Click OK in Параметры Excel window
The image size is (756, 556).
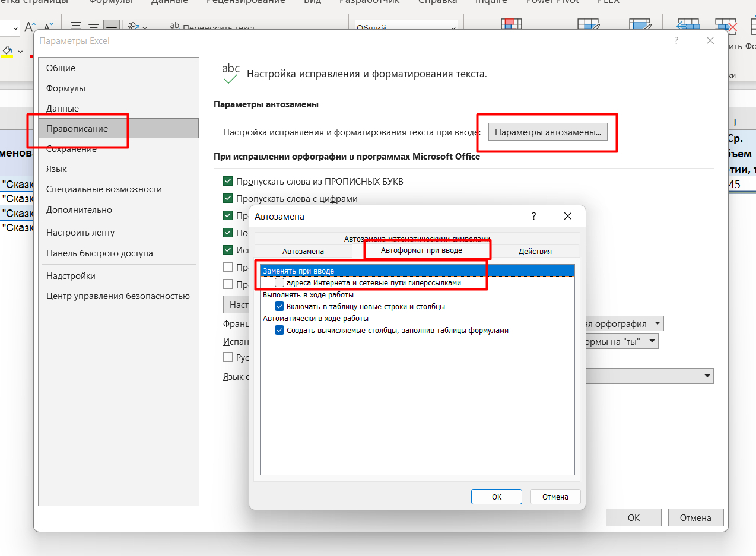pyautogui.click(x=634, y=517)
